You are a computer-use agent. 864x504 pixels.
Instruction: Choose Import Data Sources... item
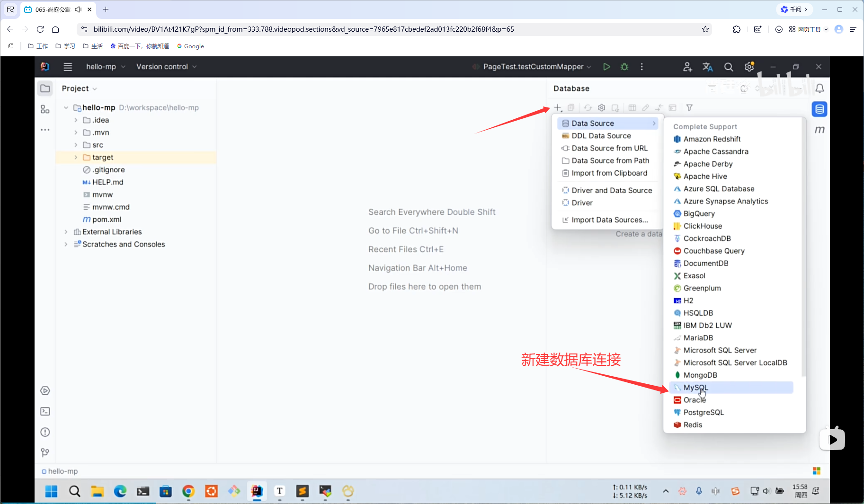click(607, 220)
